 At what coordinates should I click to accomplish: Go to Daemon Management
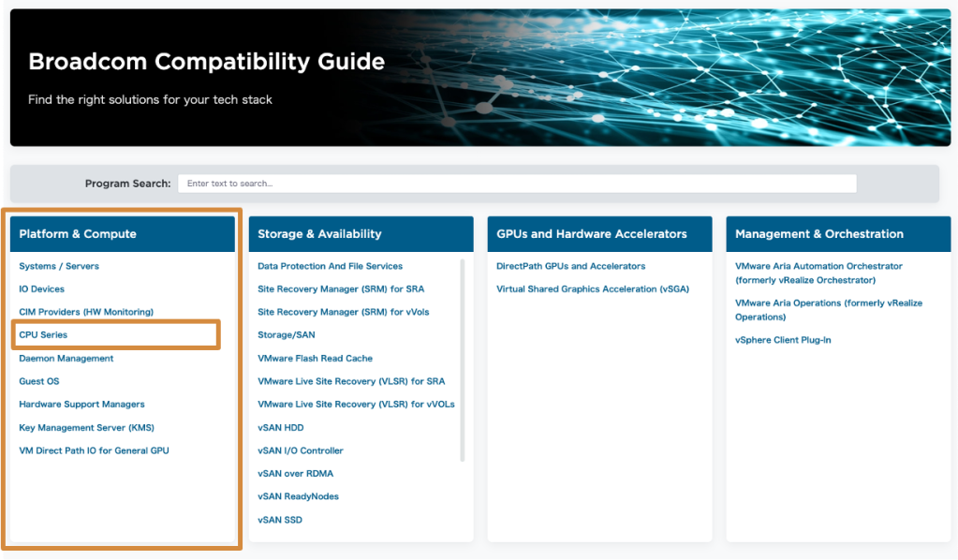pos(66,359)
